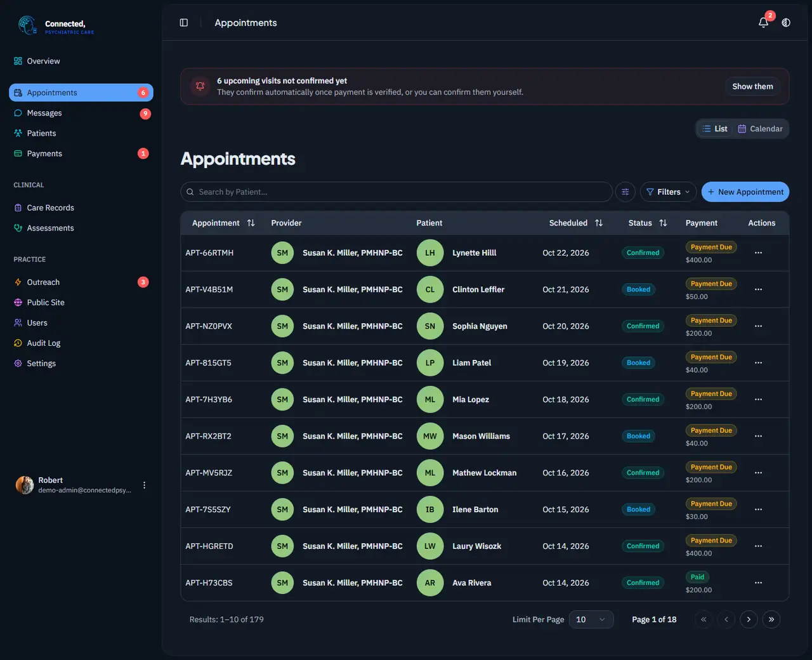Click the Search by Patient field

(x=396, y=192)
